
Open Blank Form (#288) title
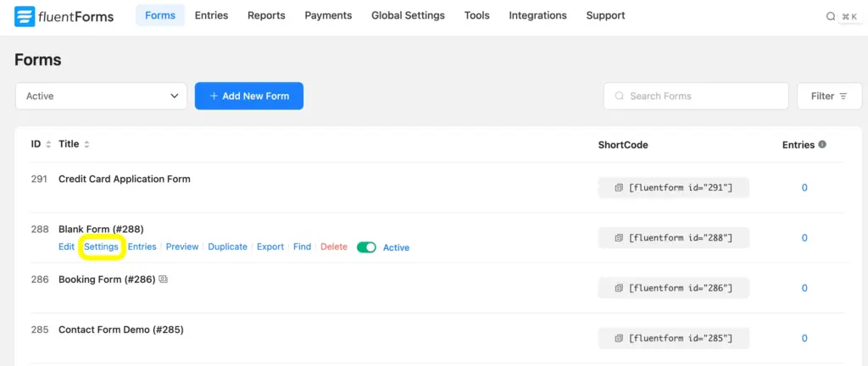pyautogui.click(x=102, y=229)
